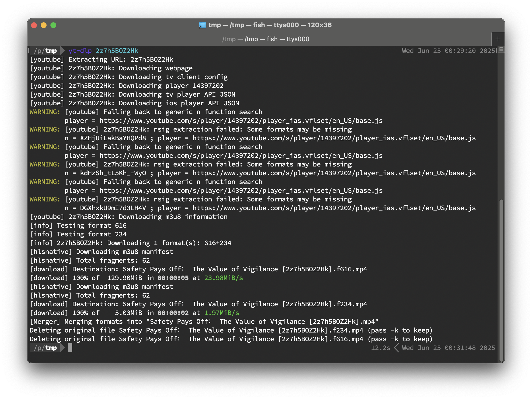Click the Destination line ending in '.f616.mp4'
The image size is (532, 399).
pos(199,269)
